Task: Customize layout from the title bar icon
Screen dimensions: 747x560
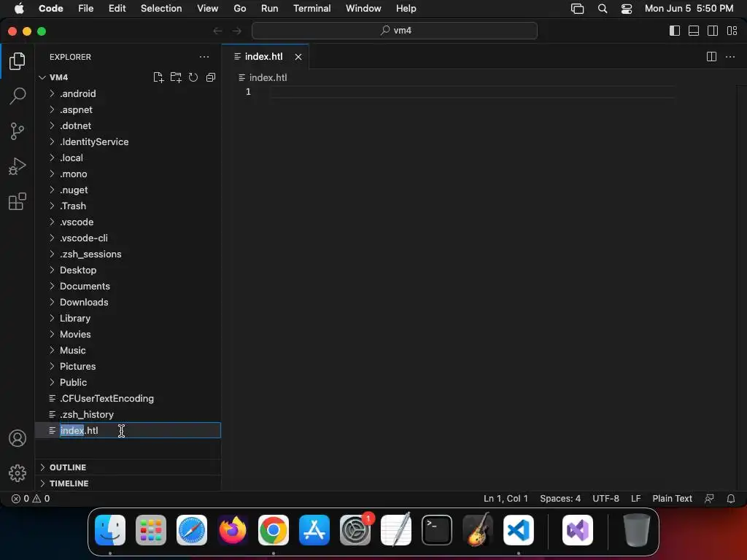Action: click(x=732, y=31)
